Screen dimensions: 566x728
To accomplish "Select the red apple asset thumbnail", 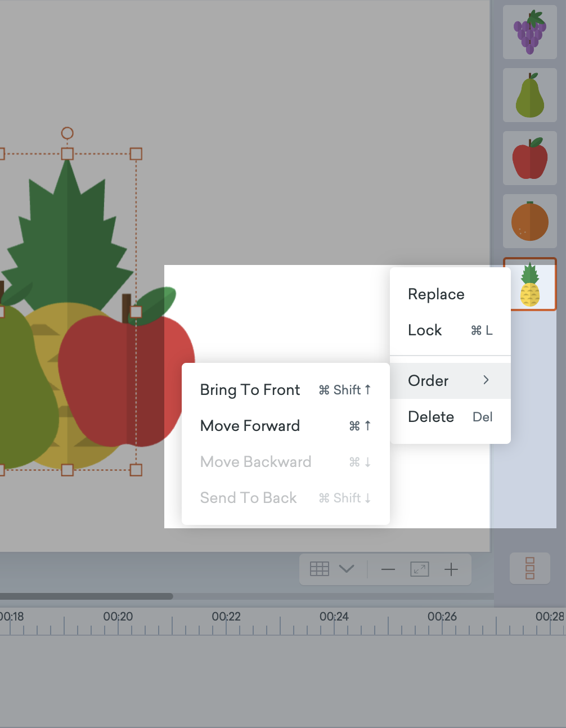I will pos(529,158).
